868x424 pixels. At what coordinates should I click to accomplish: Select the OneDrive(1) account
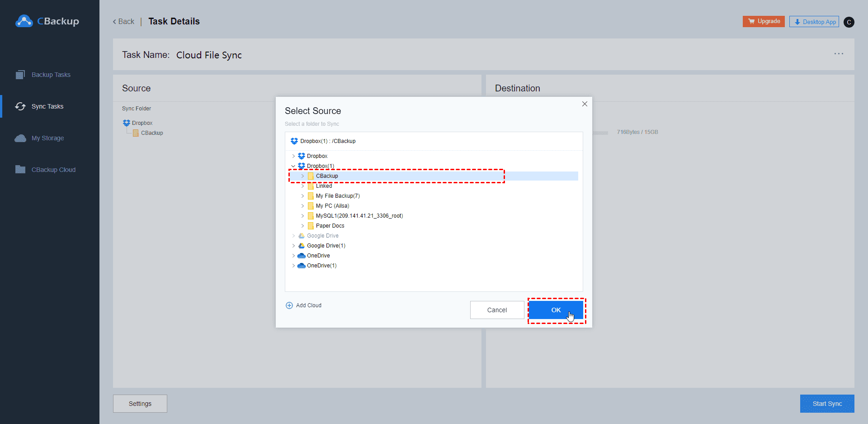point(321,266)
